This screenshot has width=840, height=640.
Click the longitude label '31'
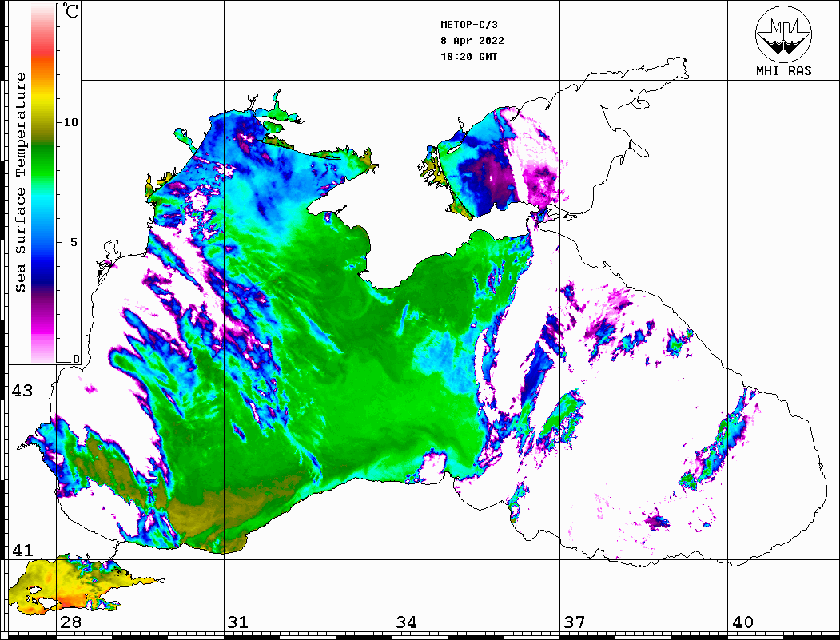click(238, 622)
